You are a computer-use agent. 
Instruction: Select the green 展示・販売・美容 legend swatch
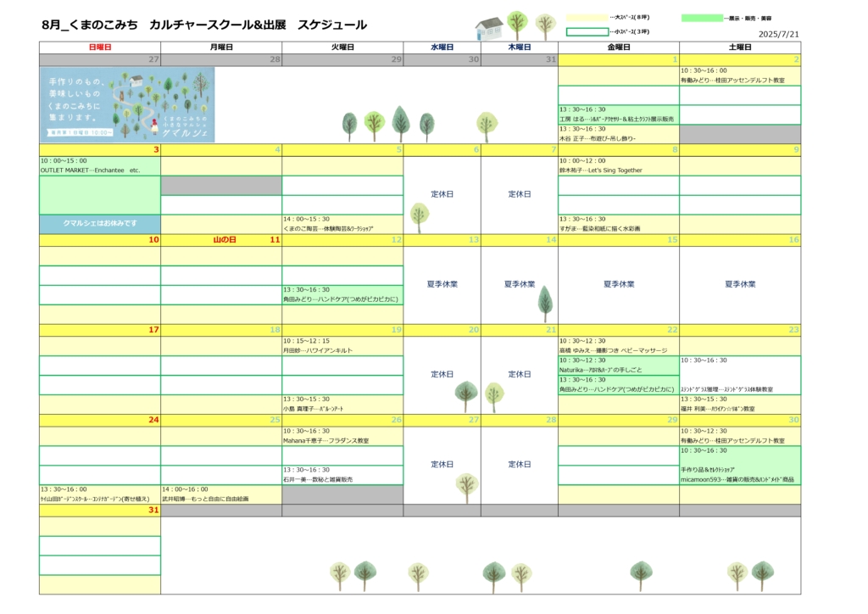[702, 19]
